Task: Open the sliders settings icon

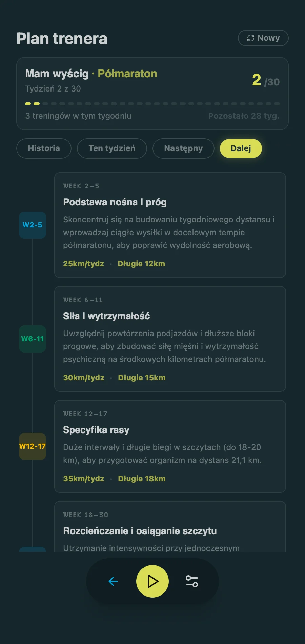Action: pos(192,581)
